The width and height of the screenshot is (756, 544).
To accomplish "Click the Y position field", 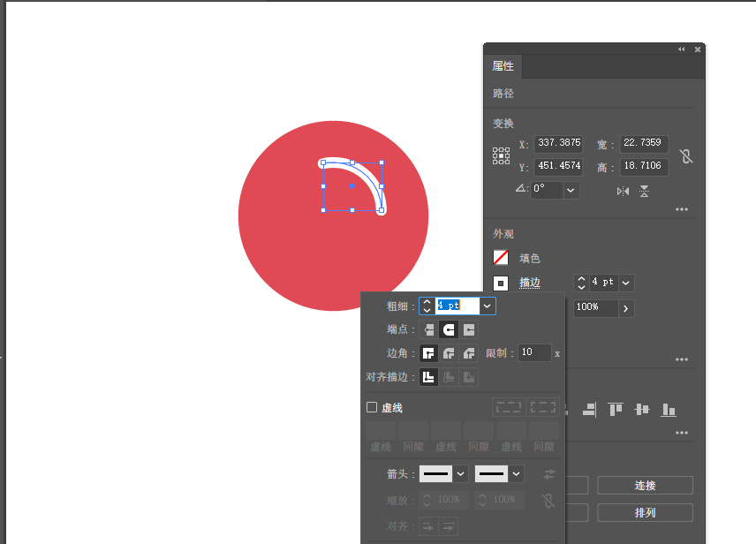I will (x=558, y=166).
